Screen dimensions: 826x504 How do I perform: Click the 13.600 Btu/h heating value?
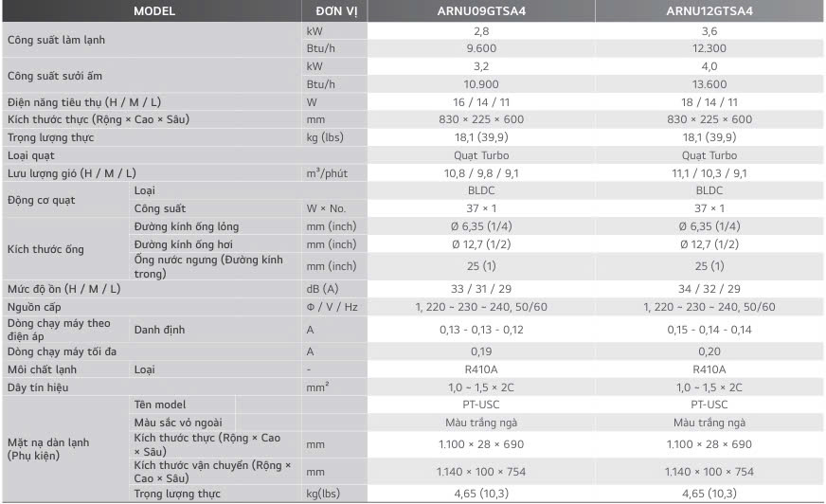(x=709, y=84)
